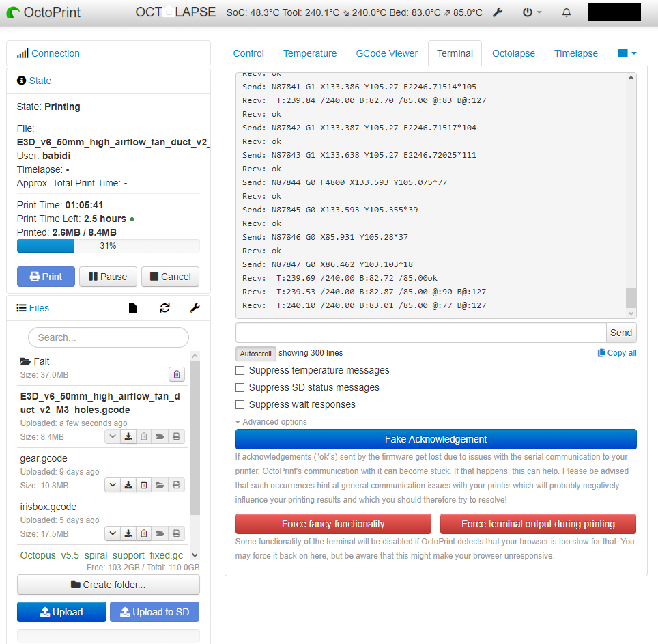The height and width of the screenshot is (644, 658).
Task: Collapse Advanced options section
Action: click(x=271, y=422)
